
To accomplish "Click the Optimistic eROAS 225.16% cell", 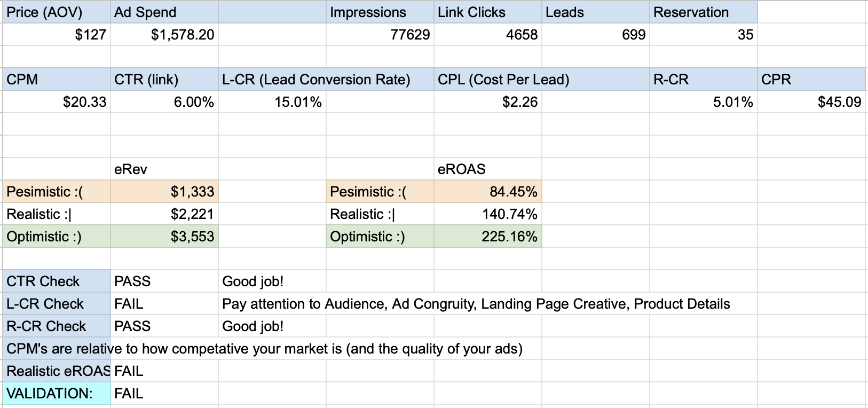I will [x=488, y=237].
